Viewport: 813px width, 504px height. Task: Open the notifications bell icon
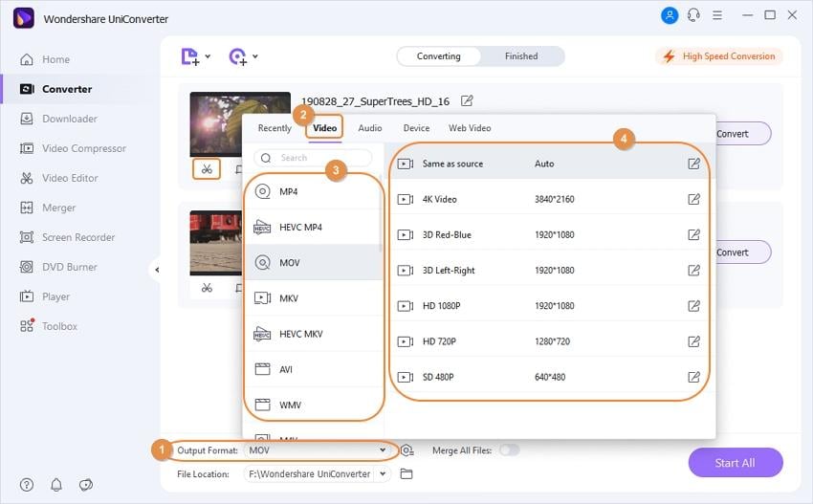click(x=56, y=485)
